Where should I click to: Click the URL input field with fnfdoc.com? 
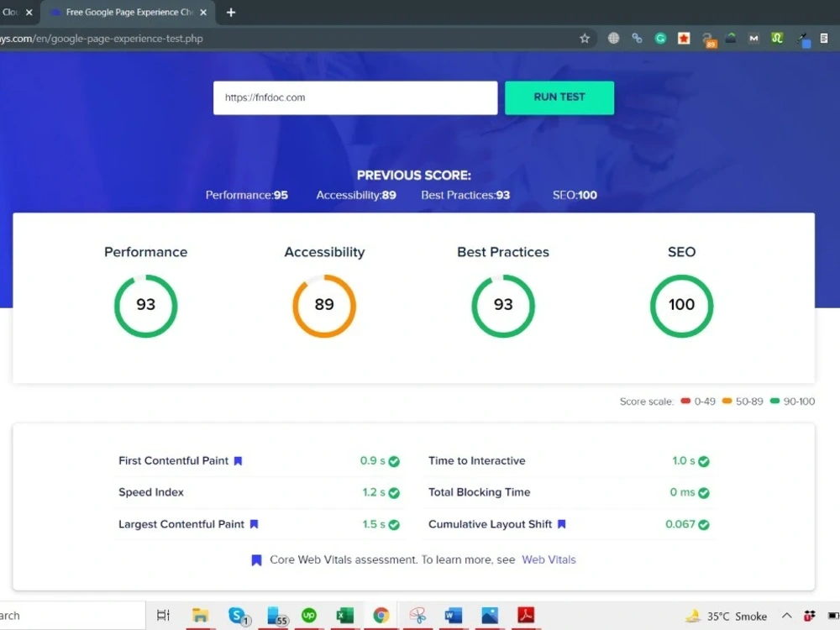tap(355, 97)
